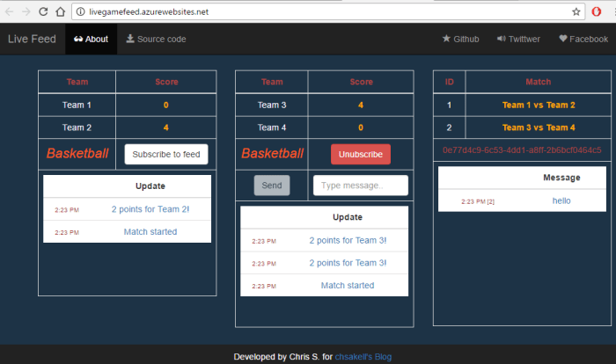Click the address bar URL field
This screenshot has width=616, height=364.
click(x=328, y=11)
